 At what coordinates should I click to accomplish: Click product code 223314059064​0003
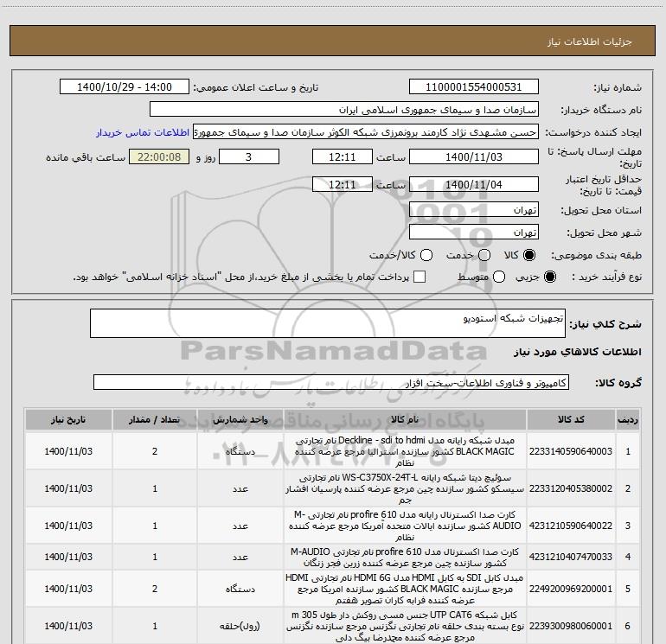pos(571,451)
